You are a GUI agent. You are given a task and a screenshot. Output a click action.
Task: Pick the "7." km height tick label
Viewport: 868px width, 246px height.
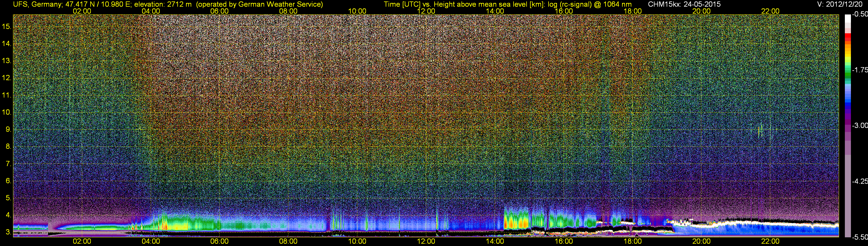click(x=8, y=164)
